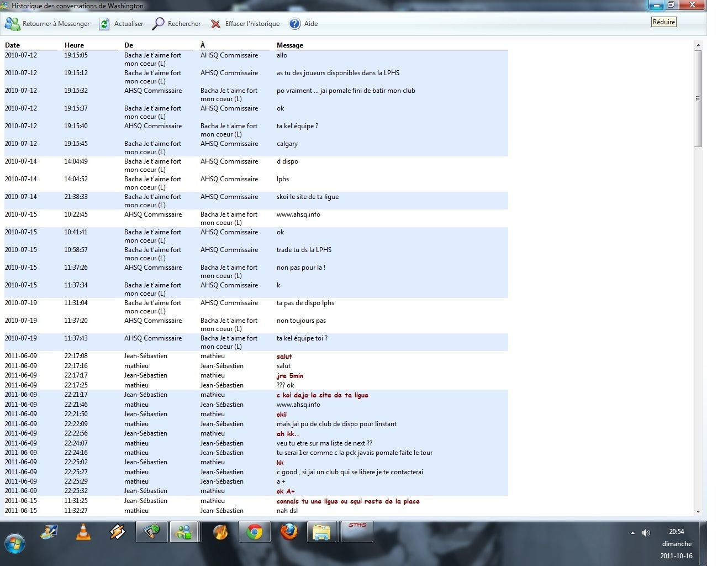This screenshot has height=566, width=728.
Task: Click time cell '22:17:08'
Action: [76, 357]
